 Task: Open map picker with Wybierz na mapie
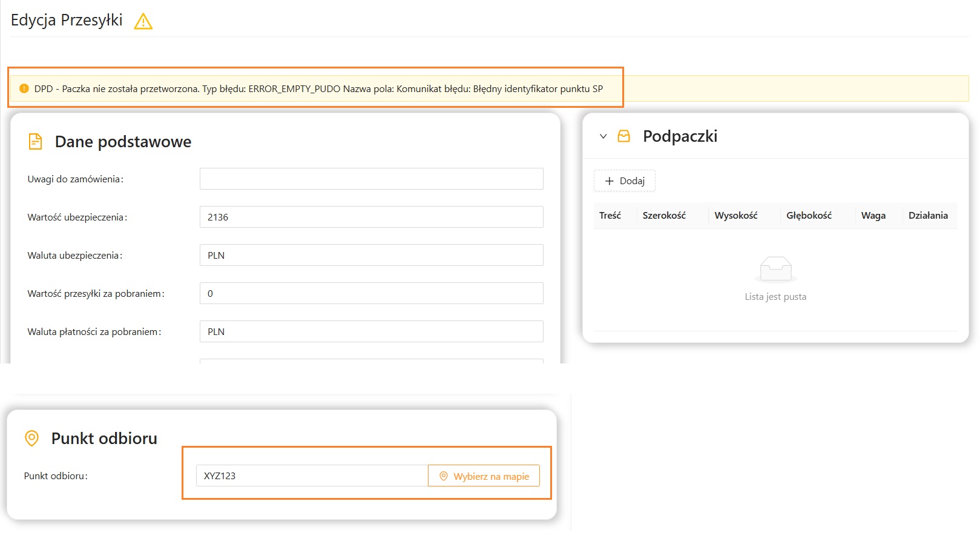coord(484,476)
